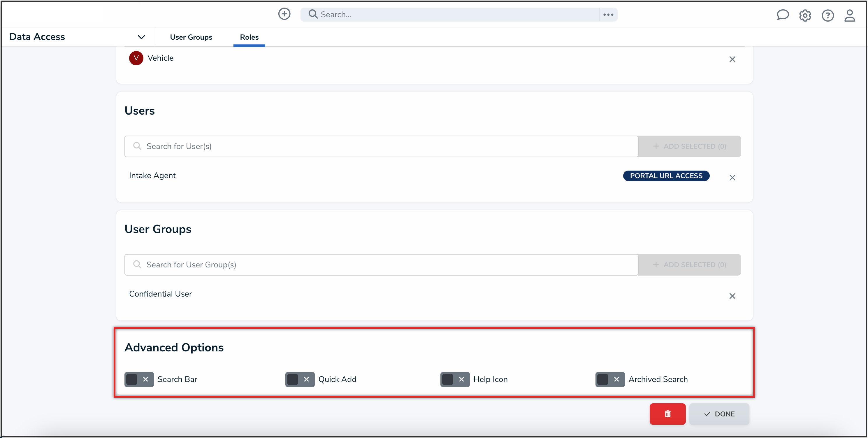Open the user profile icon
The width and height of the screenshot is (868, 438).
[849, 15]
